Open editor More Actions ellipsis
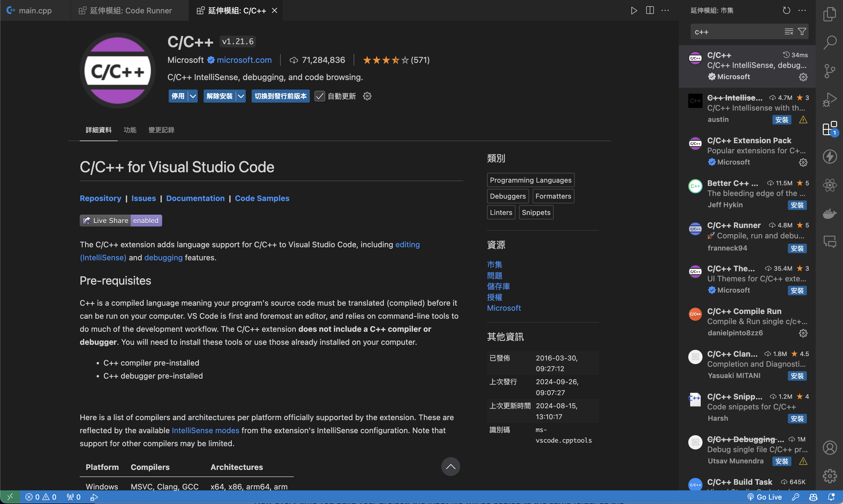The height and width of the screenshot is (504, 843). tap(665, 11)
